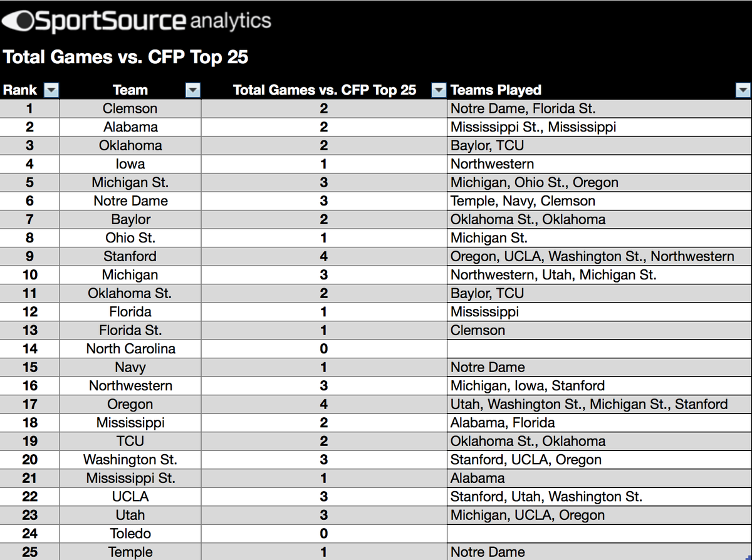This screenshot has height=560, width=752.
Task: Click the Clemson team cell
Action: 130,108
